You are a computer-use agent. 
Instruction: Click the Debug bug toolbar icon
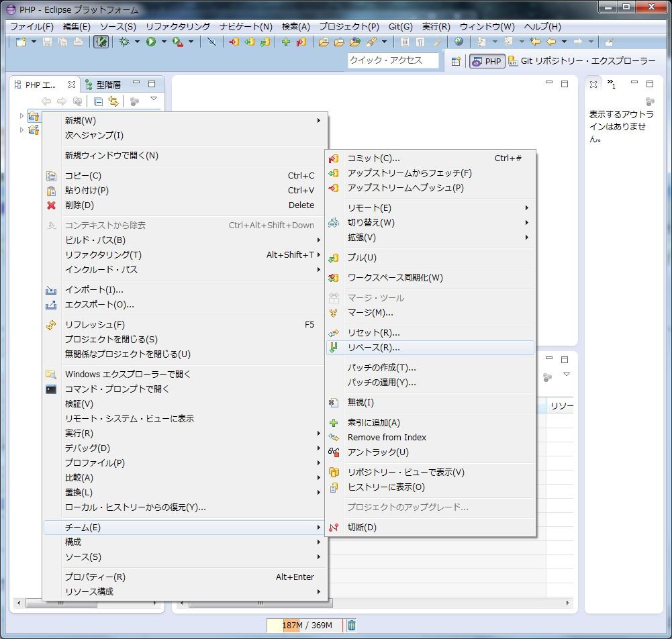pyautogui.click(x=124, y=42)
